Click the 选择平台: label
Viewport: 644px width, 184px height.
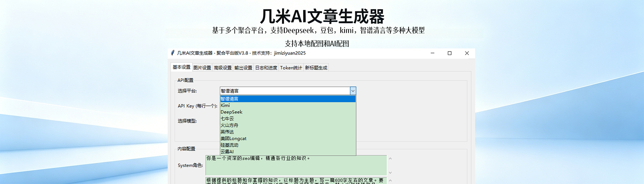[187, 91]
